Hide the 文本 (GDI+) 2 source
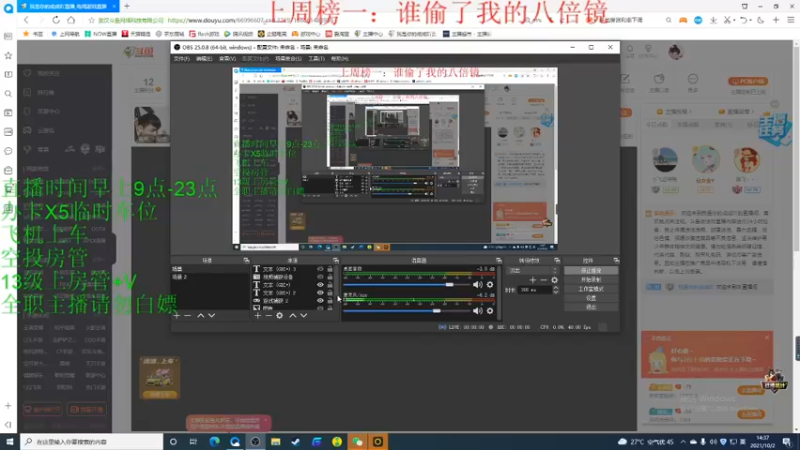Viewport: 800px width, 450px height. tap(320, 293)
